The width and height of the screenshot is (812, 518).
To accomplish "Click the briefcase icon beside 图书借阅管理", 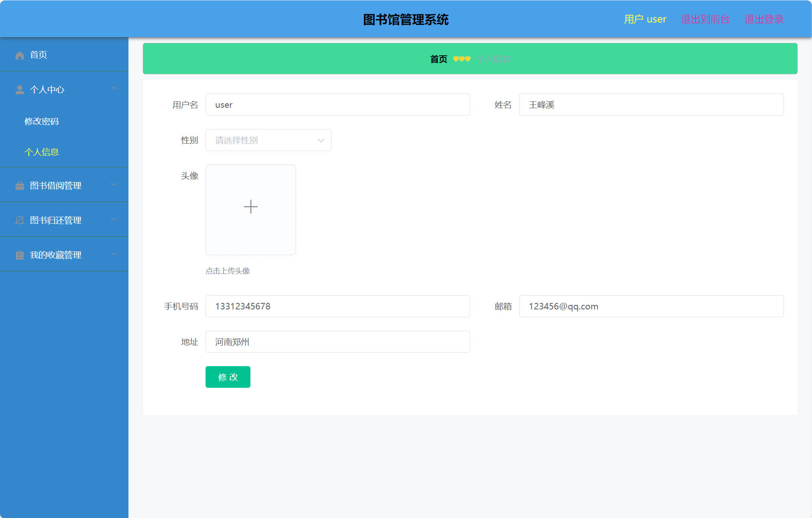I will (19, 185).
